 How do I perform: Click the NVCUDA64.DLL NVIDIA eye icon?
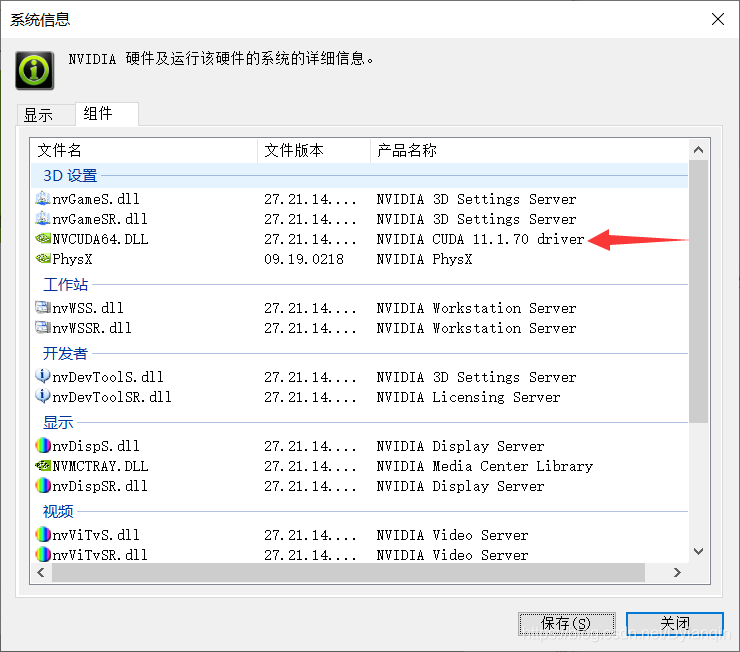(x=43, y=238)
